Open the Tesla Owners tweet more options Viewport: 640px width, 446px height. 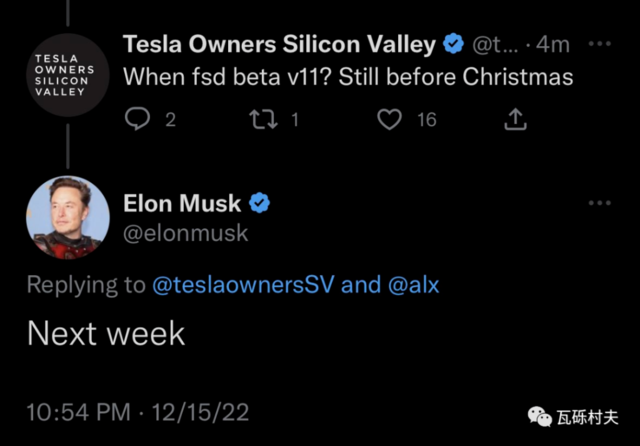[599, 45]
